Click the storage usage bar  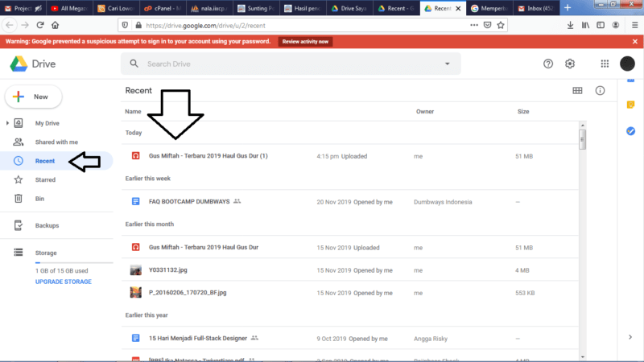pyautogui.click(x=73, y=262)
